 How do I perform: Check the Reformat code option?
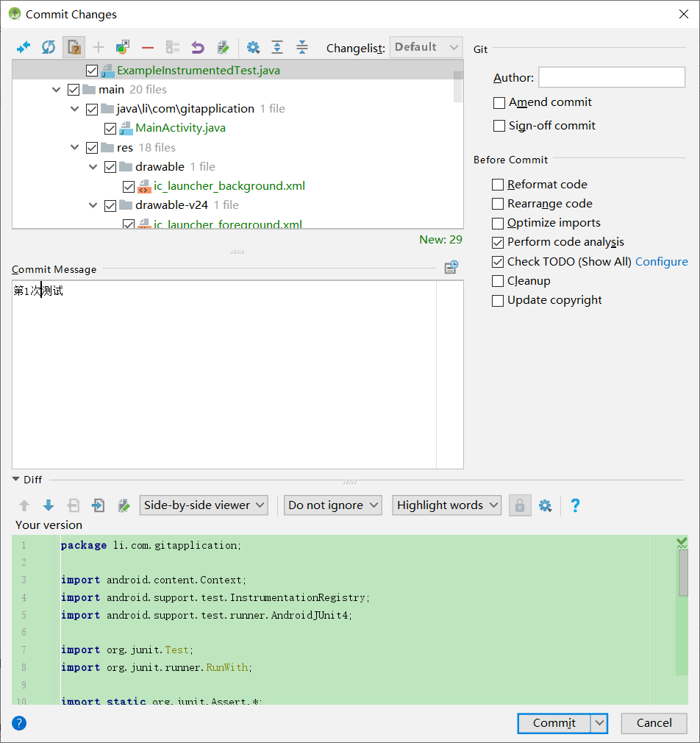coord(498,184)
